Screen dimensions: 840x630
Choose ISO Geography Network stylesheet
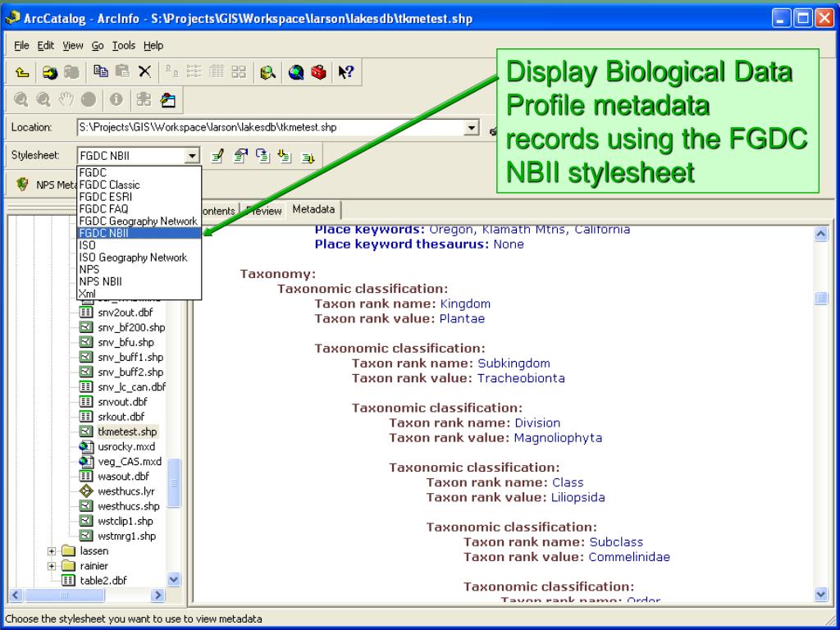(x=139, y=258)
